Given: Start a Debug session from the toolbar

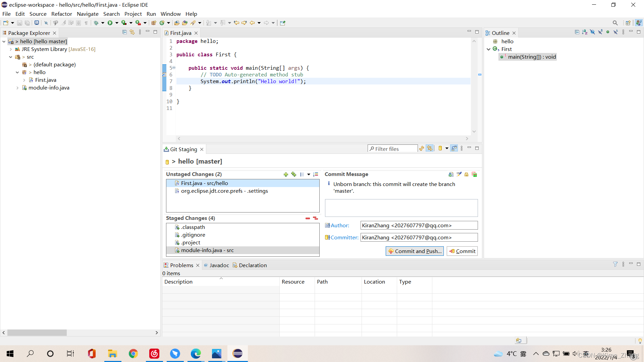Looking at the screenshot, I should [97, 22].
